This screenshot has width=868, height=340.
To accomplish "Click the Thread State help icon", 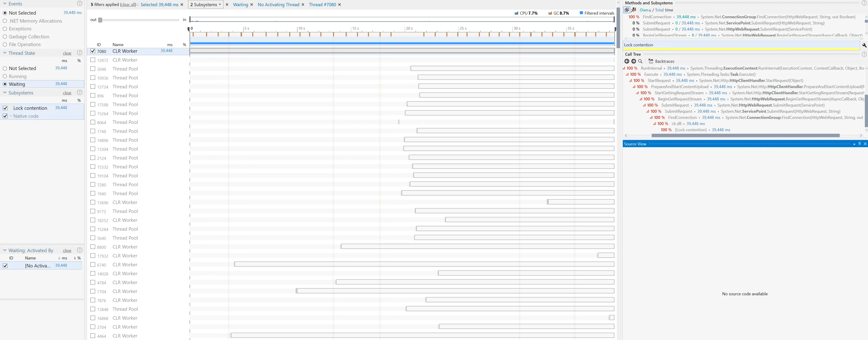I will (80, 53).
